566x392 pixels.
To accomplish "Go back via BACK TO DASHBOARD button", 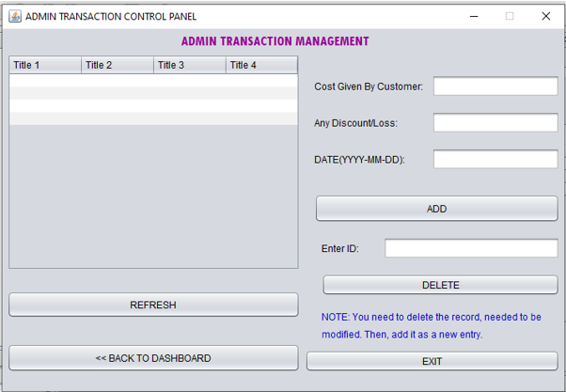I will [x=153, y=358].
